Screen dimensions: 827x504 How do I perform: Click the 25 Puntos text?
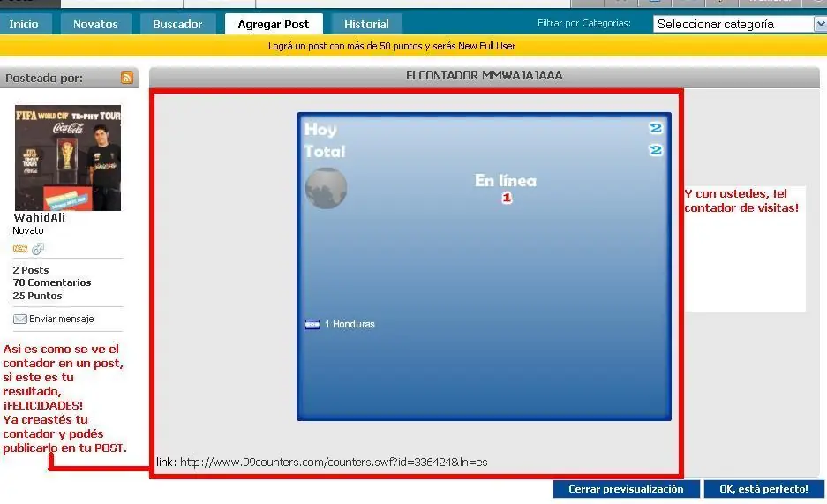pyautogui.click(x=37, y=296)
